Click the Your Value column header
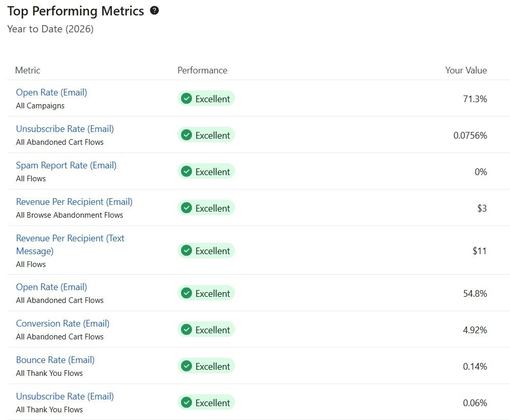510x420 pixels. pyautogui.click(x=466, y=70)
